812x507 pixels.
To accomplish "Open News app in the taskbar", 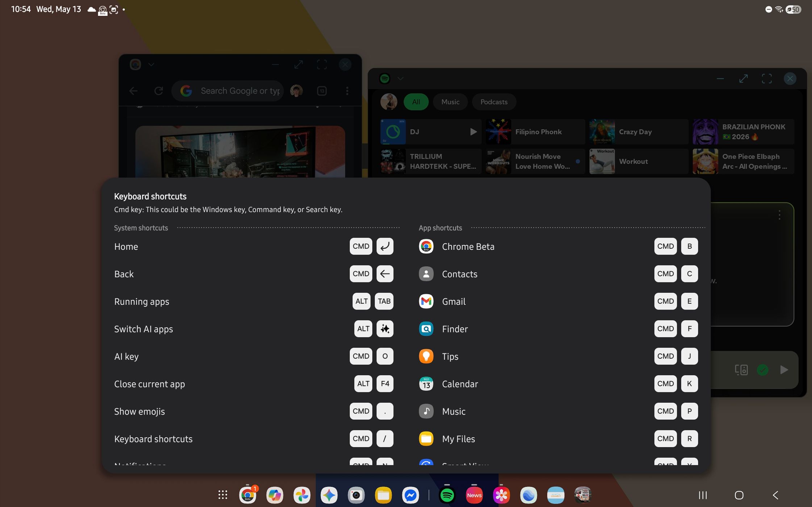I will coord(474,495).
